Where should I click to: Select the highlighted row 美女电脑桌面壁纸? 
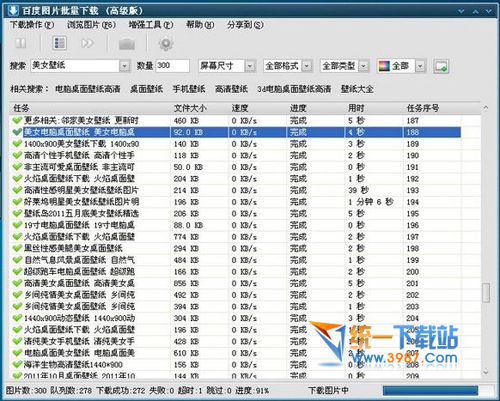point(236,132)
